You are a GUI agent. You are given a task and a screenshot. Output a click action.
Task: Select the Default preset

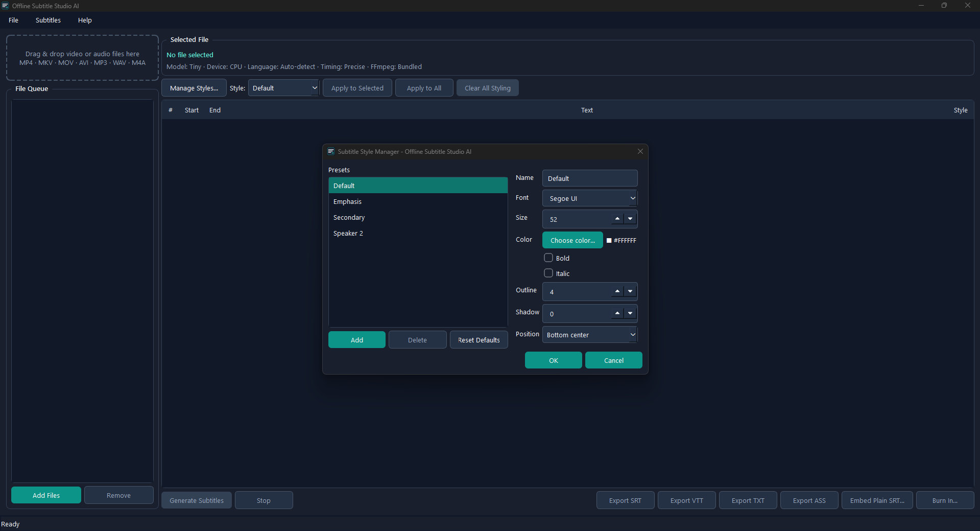[418, 186]
